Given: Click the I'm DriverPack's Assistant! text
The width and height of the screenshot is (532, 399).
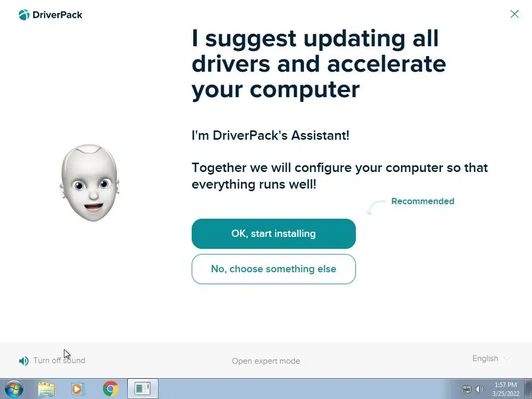Looking at the screenshot, I should pyautogui.click(x=270, y=136).
